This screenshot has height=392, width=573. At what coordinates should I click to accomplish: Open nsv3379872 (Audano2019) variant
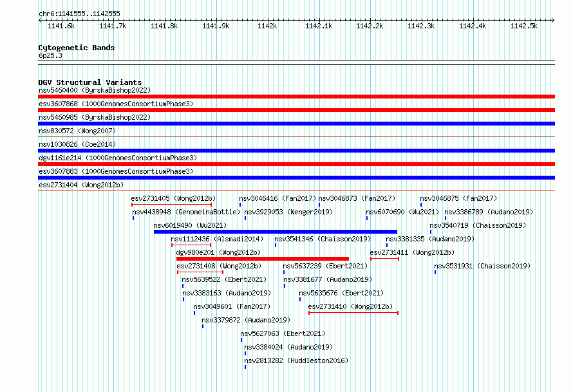246,320
